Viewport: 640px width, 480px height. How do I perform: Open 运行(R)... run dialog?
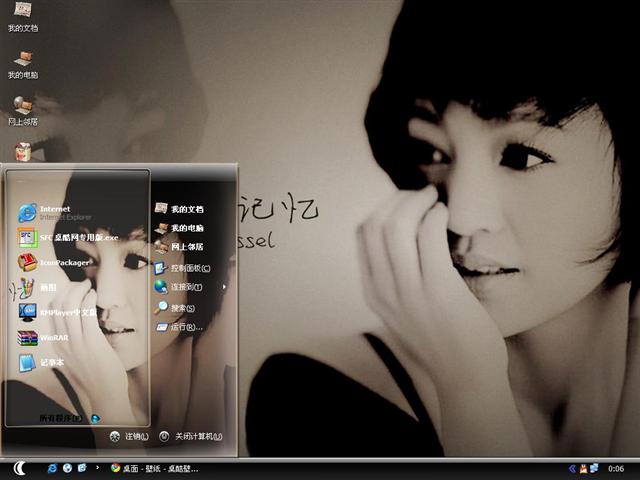tap(179, 327)
